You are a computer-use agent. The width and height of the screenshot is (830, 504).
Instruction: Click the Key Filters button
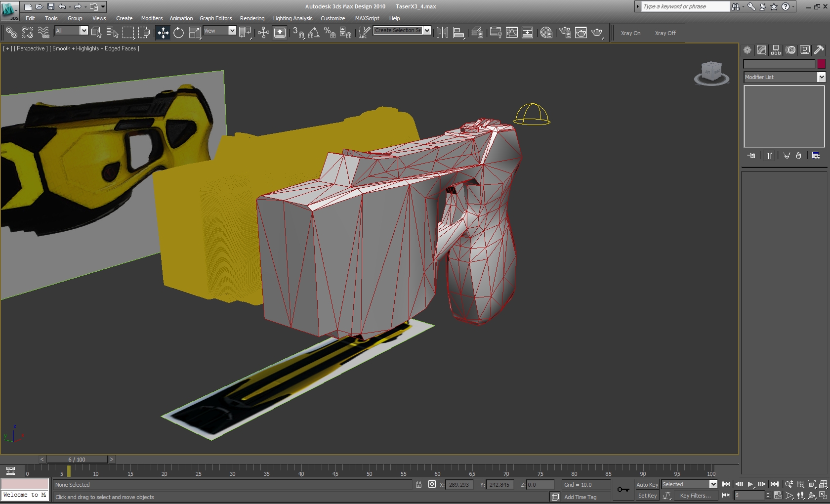[x=695, y=496]
